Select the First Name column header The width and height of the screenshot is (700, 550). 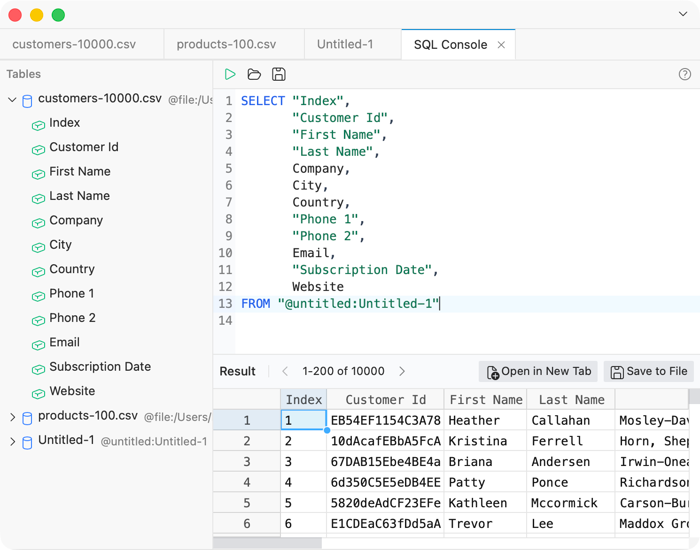point(486,399)
